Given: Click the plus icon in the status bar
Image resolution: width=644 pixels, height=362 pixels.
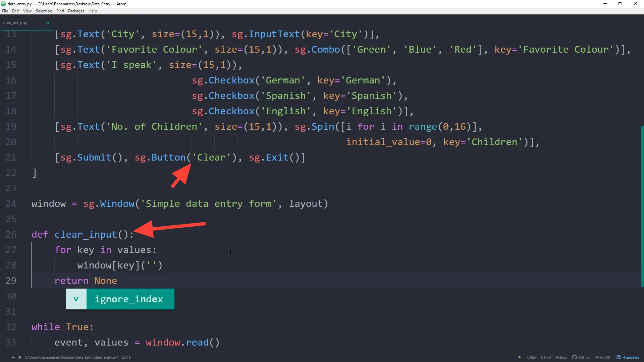Looking at the screenshot, I should (x=13, y=357).
